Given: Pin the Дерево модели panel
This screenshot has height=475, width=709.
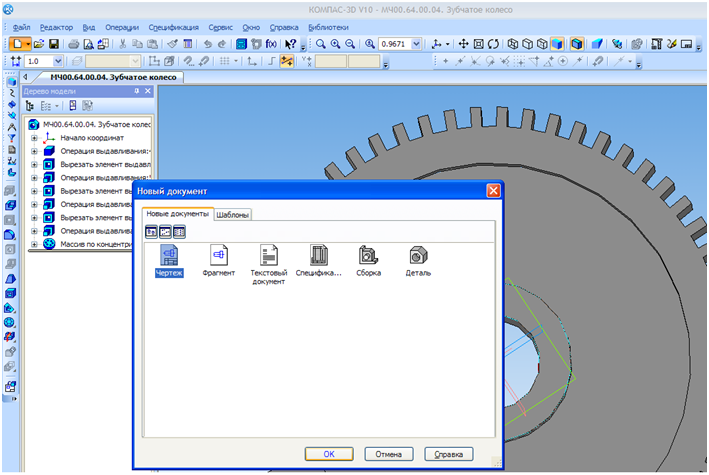Looking at the screenshot, I should click(x=137, y=91).
